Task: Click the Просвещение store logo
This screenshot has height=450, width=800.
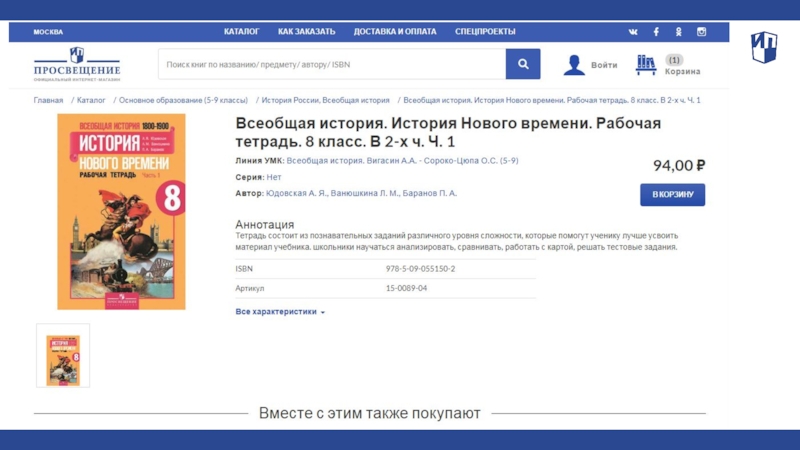Action: [x=77, y=64]
